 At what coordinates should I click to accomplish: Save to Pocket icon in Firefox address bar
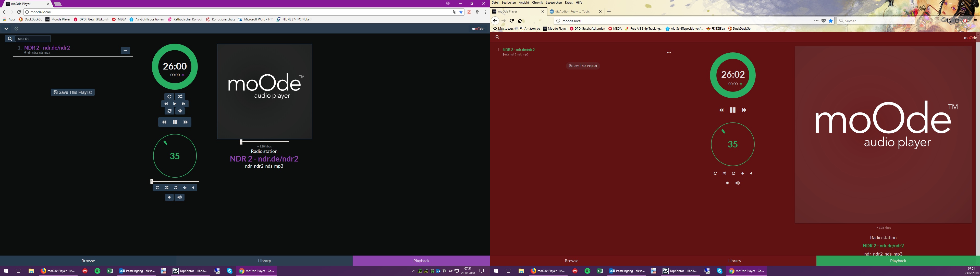[824, 21]
